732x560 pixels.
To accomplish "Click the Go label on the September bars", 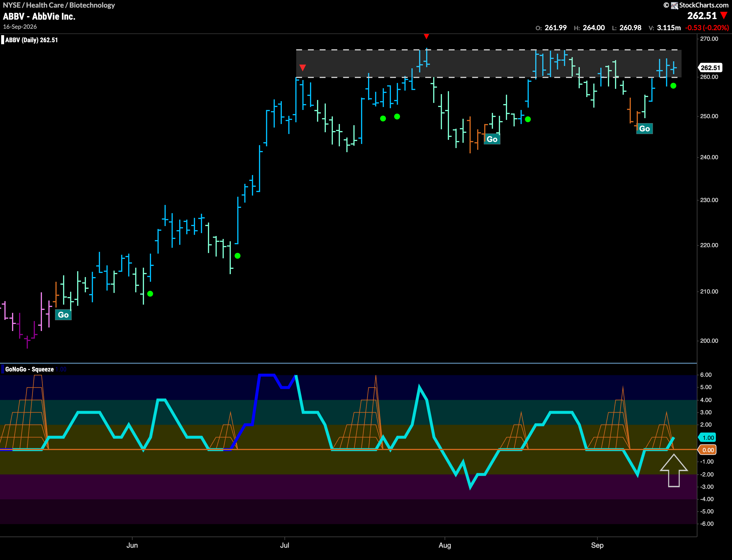I will coord(644,129).
